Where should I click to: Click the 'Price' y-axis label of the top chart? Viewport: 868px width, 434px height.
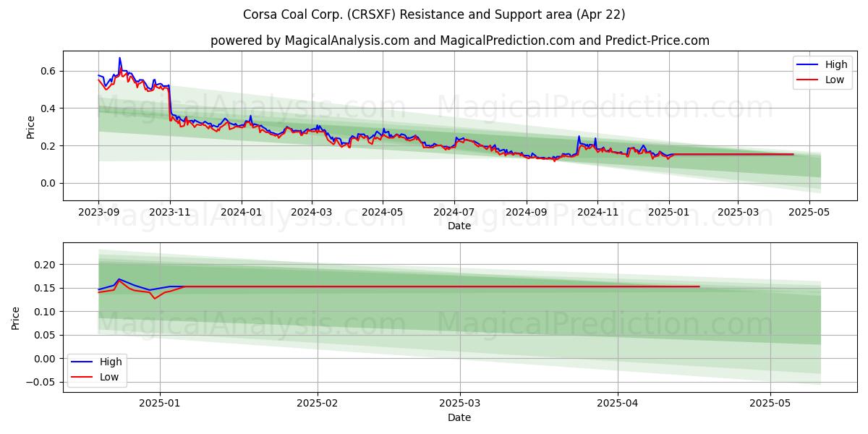coord(31,126)
